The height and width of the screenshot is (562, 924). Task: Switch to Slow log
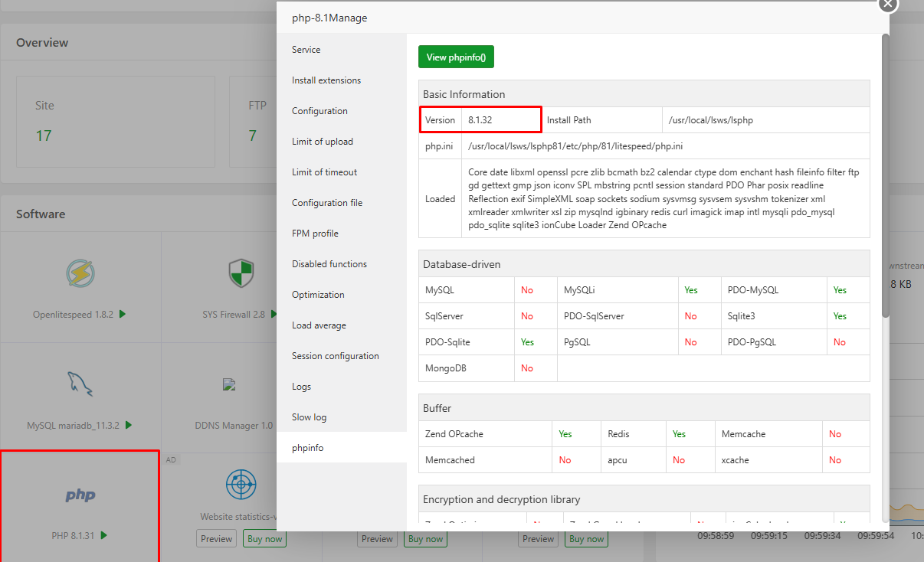point(310,417)
